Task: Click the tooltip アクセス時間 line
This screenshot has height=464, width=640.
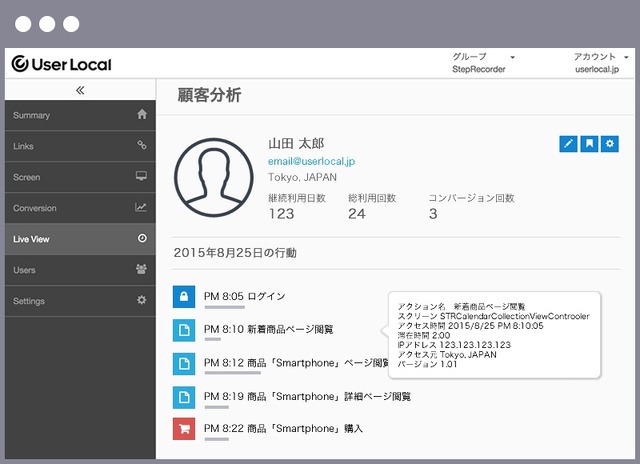Action: (x=470, y=326)
